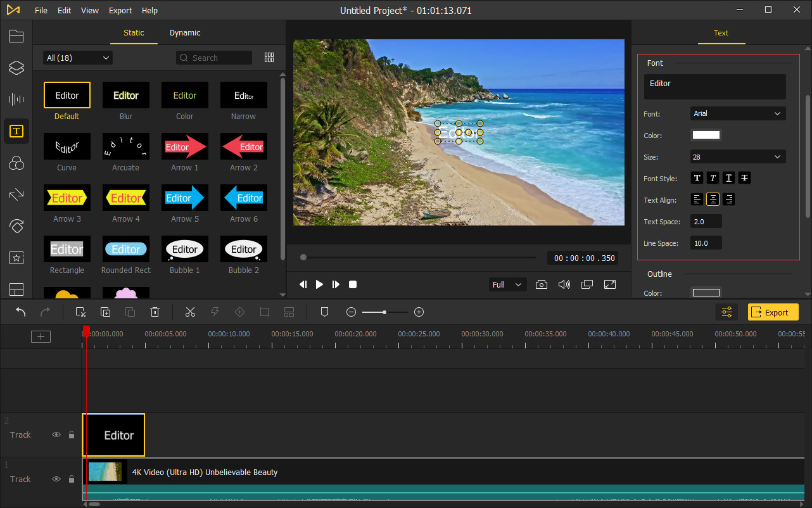Open the Export menu in the menu bar
The width and height of the screenshot is (812, 508).
pyautogui.click(x=120, y=10)
